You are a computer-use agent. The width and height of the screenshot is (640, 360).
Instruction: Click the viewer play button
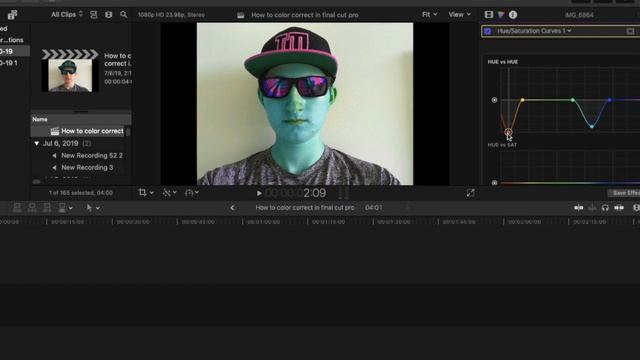(x=259, y=193)
